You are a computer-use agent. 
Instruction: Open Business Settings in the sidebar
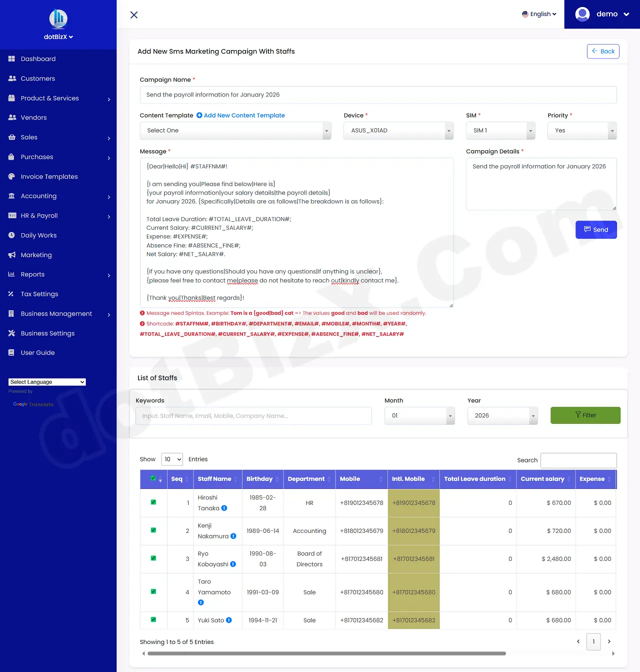tap(47, 333)
